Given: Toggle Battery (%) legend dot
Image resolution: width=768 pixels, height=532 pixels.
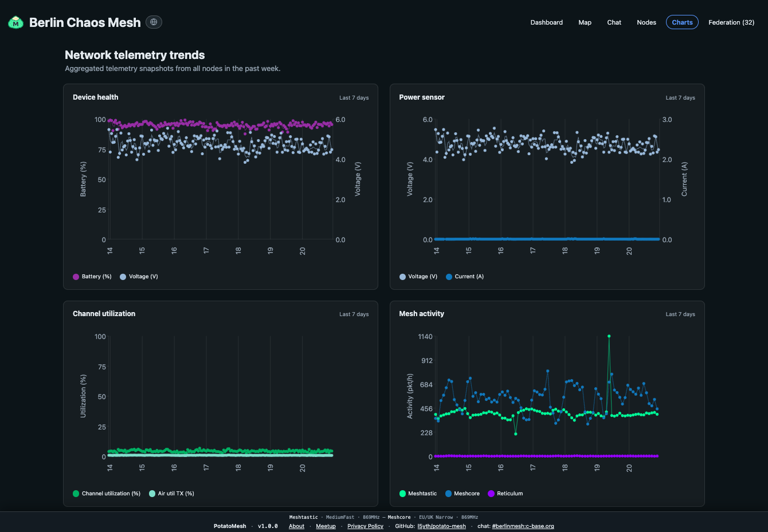Looking at the screenshot, I should (76, 277).
